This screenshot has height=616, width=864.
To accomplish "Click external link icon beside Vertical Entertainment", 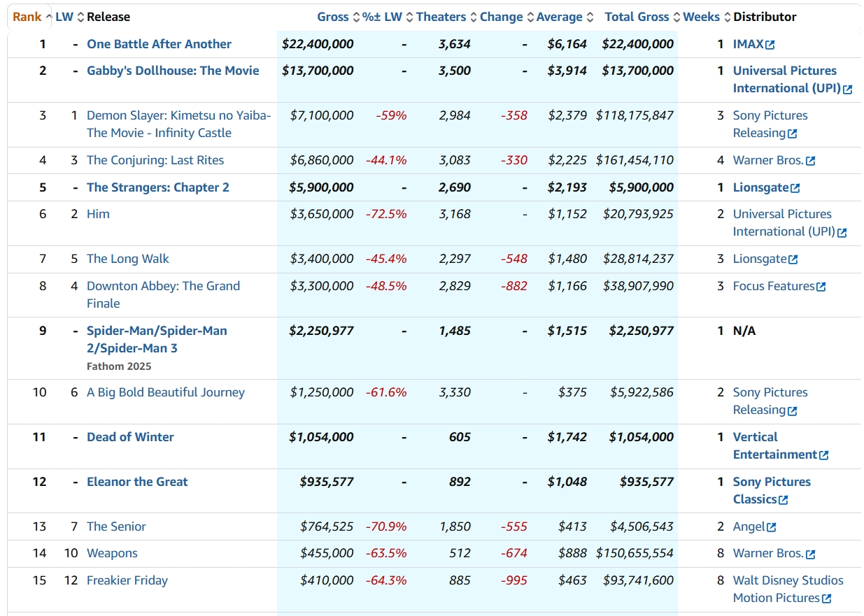I will [824, 455].
